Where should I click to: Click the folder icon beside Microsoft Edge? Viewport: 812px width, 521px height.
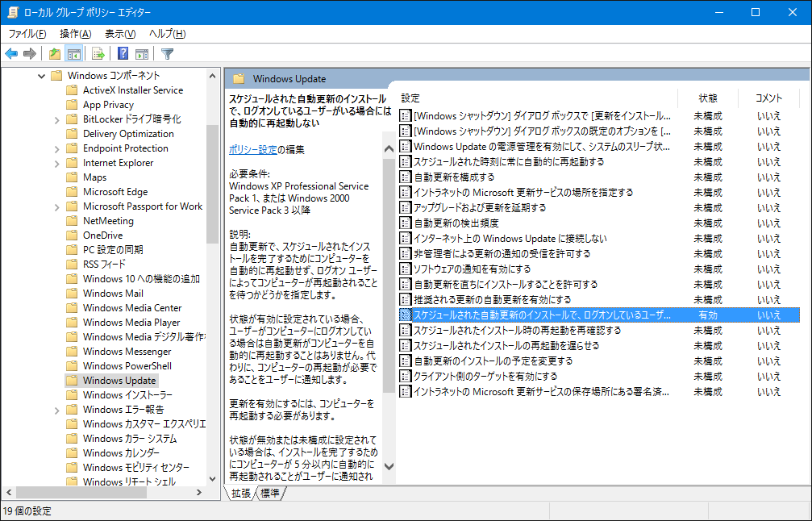pos(72,192)
